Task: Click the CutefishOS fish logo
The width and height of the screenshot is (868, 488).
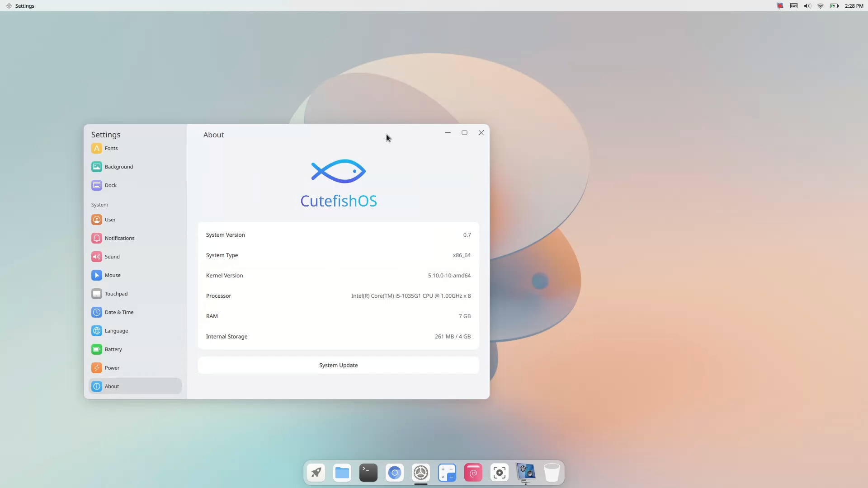Action: click(x=338, y=171)
